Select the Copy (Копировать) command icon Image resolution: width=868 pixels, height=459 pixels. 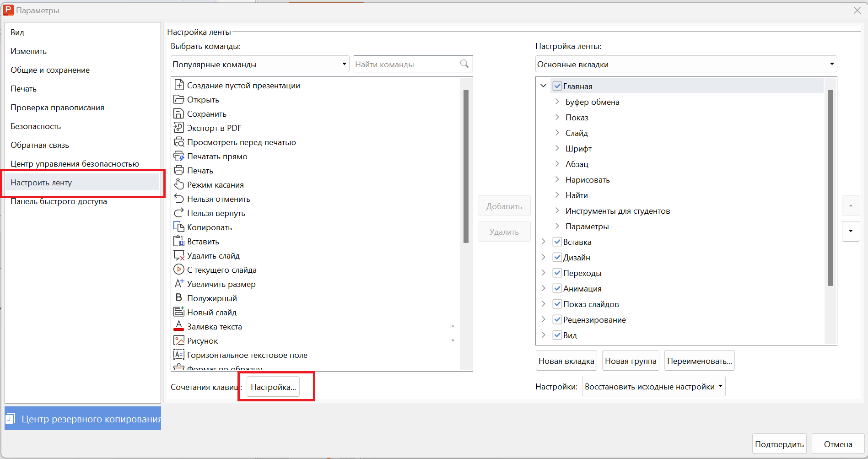pyautogui.click(x=178, y=227)
